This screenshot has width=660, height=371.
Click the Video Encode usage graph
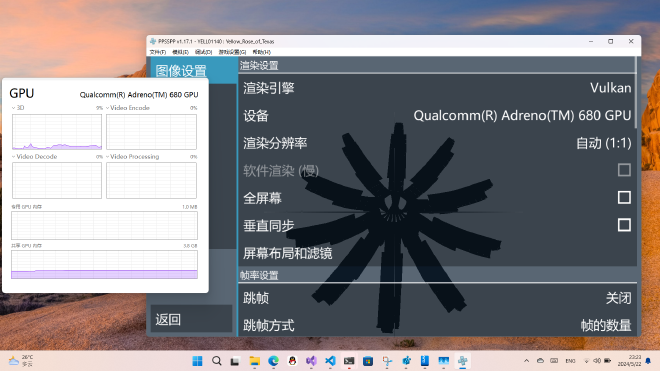pyautogui.click(x=152, y=132)
